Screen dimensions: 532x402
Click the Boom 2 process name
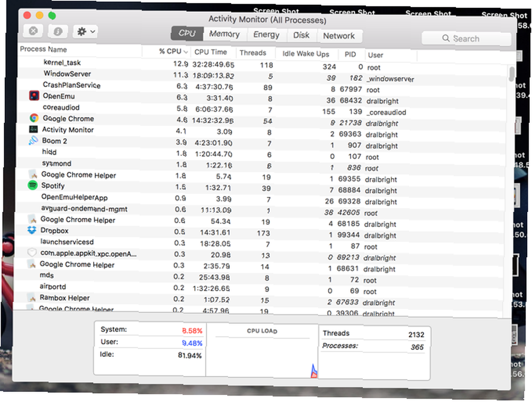(55, 141)
